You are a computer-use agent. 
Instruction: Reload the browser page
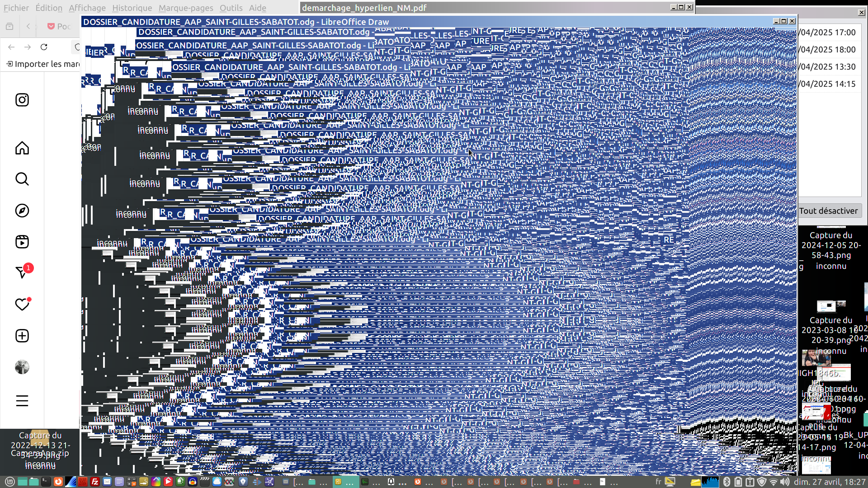[44, 47]
